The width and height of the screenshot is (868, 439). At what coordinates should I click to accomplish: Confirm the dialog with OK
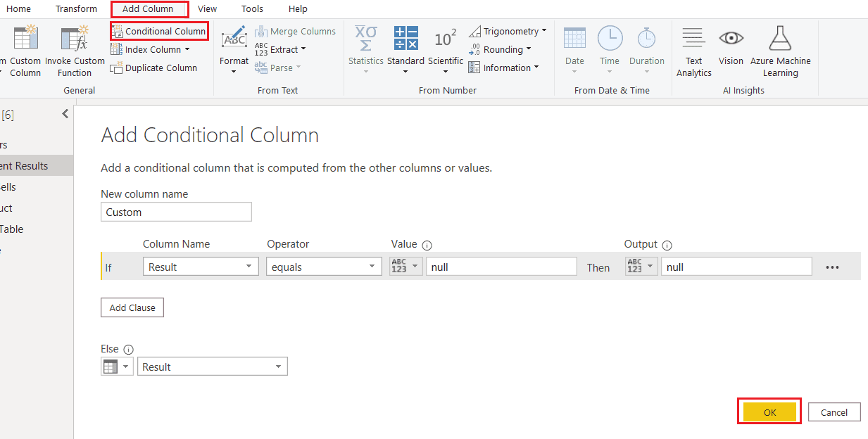(x=769, y=412)
